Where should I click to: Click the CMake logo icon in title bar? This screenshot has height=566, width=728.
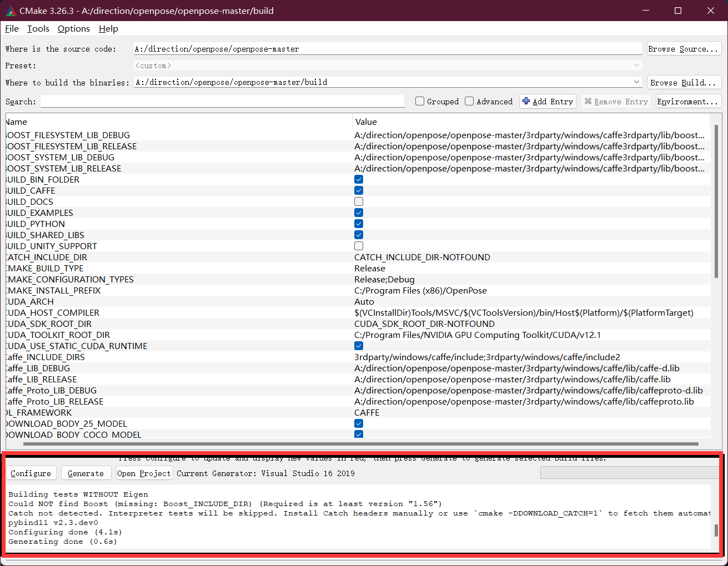tap(11, 11)
